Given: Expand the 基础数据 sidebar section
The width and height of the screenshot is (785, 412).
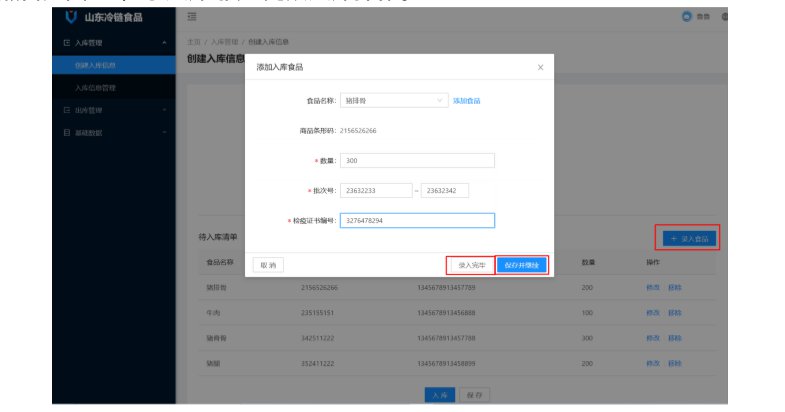Looking at the screenshot, I should 164,132.
